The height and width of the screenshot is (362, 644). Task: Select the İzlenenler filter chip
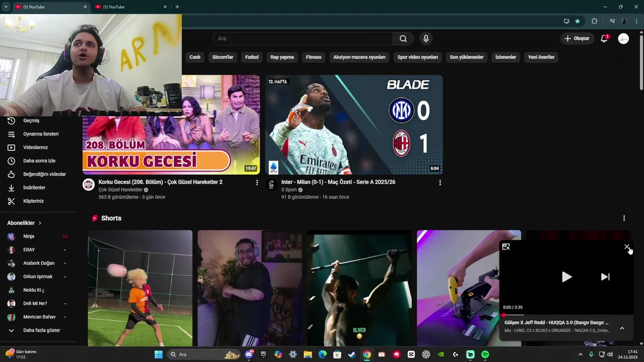[506, 57]
